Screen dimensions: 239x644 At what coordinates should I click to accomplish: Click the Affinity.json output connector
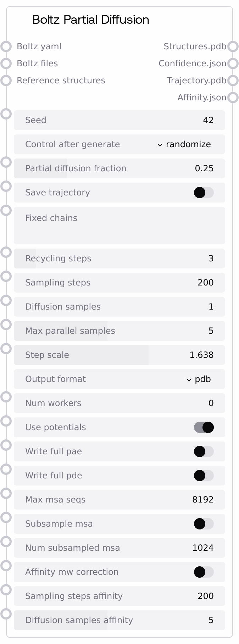(x=233, y=98)
